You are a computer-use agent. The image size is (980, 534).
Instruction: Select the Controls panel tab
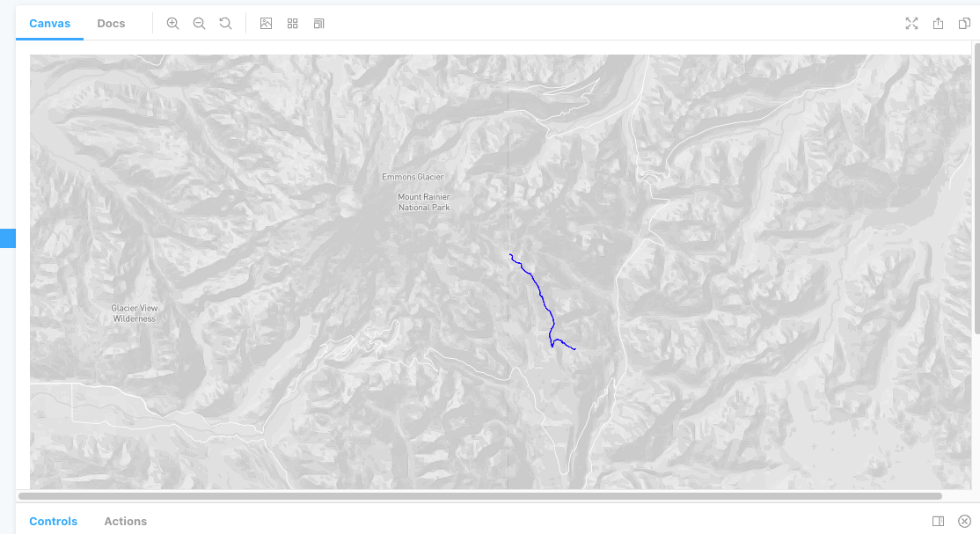coord(53,521)
